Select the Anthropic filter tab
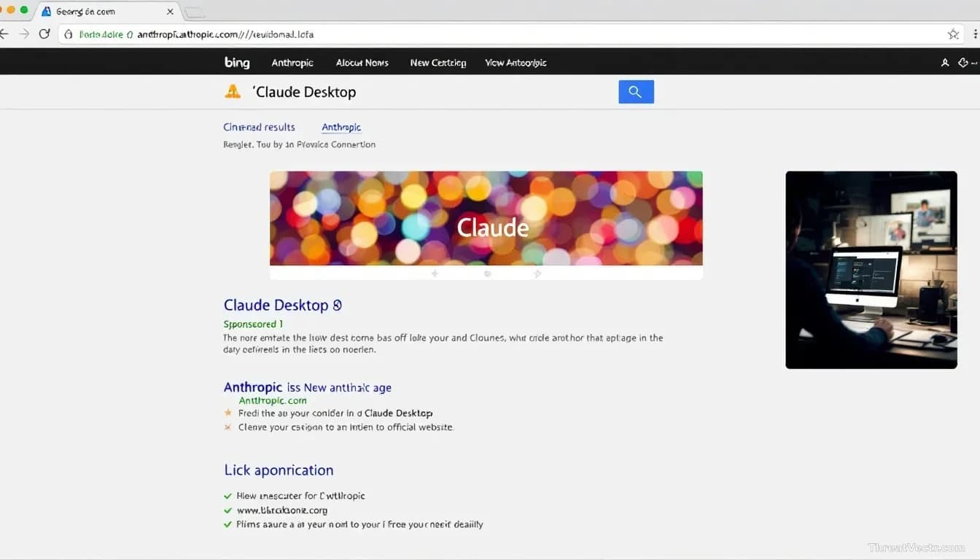 pyautogui.click(x=341, y=127)
